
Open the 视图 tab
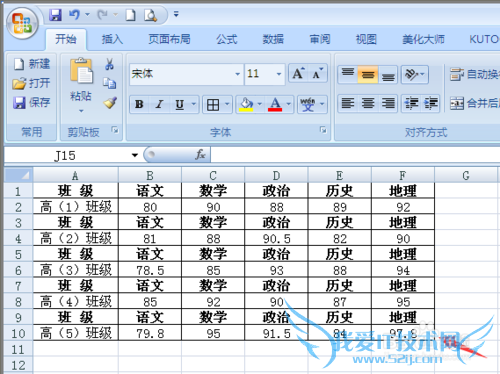(x=366, y=39)
